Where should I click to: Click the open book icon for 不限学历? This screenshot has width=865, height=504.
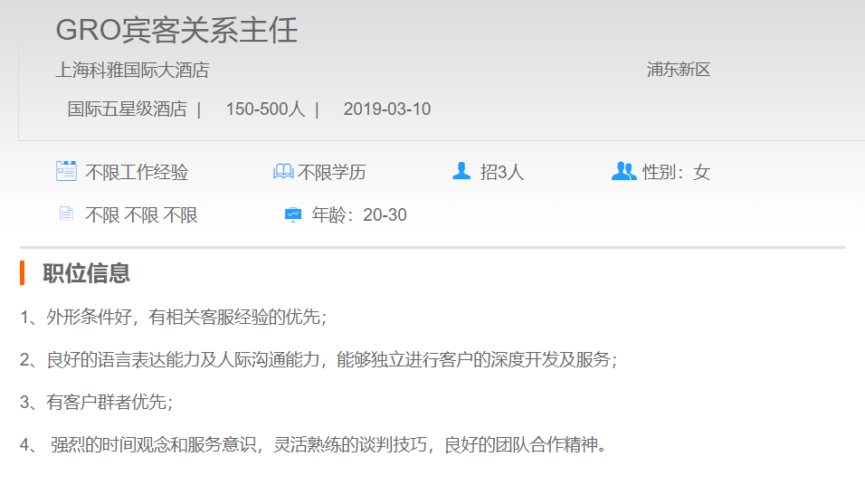coord(283,171)
